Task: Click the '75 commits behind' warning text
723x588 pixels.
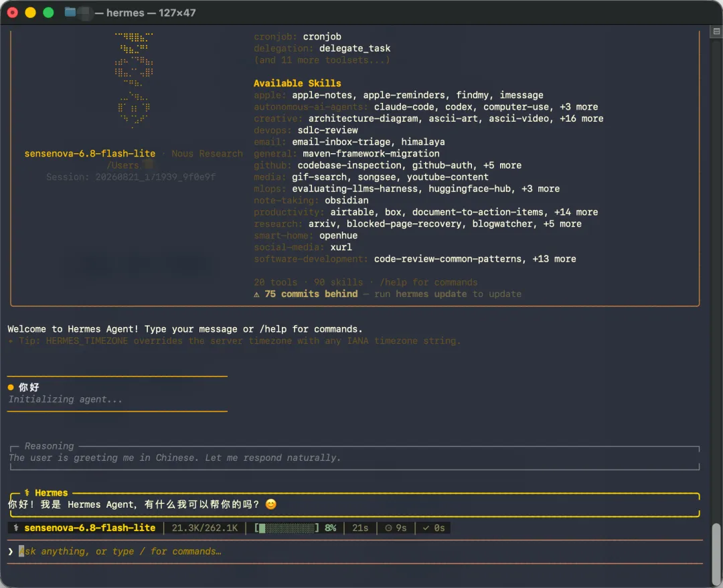Action: [x=311, y=294]
